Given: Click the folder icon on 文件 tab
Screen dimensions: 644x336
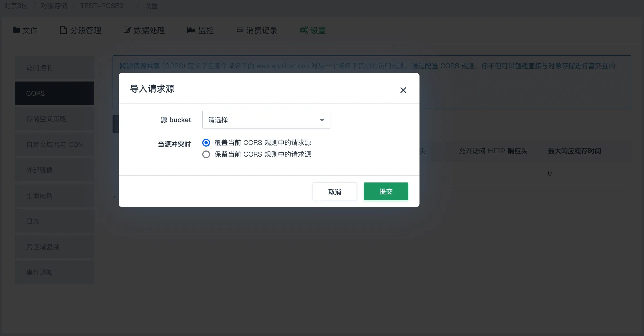Looking at the screenshot, I should 16,30.
